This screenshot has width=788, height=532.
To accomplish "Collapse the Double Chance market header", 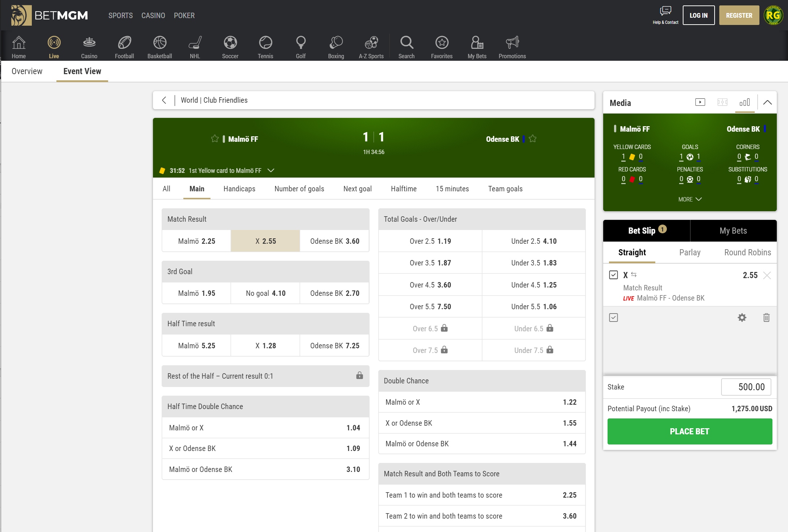I will (482, 381).
